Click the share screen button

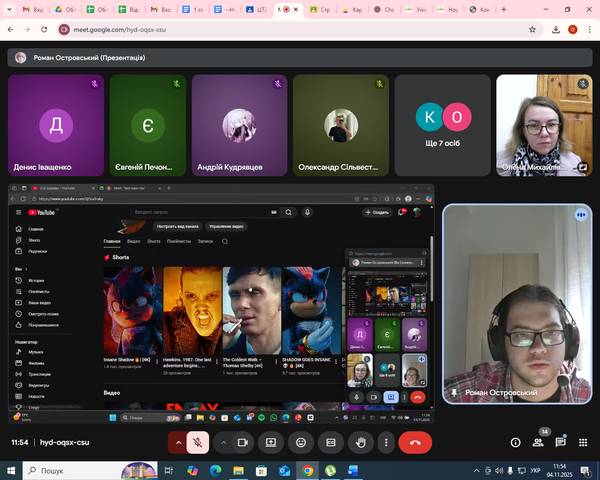270,442
